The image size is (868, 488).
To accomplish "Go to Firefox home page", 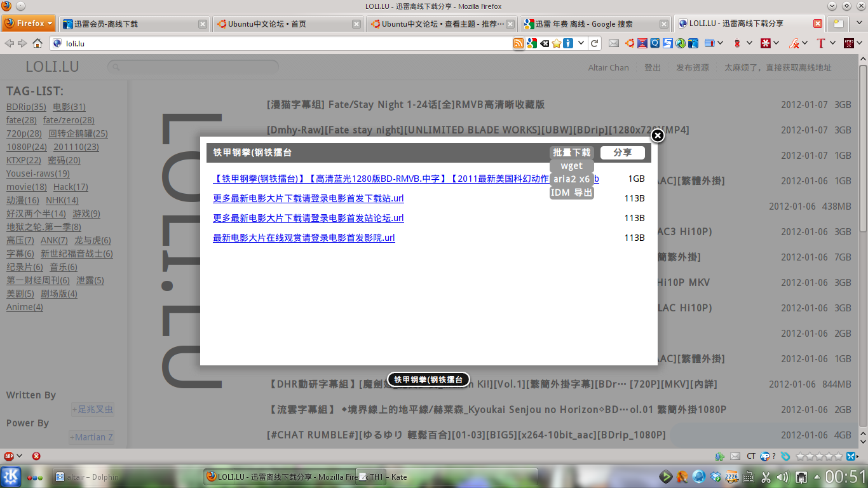I will tap(37, 43).
